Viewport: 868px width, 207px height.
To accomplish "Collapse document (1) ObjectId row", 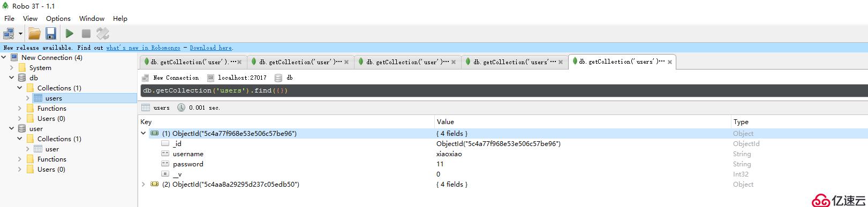I will tap(143, 133).
